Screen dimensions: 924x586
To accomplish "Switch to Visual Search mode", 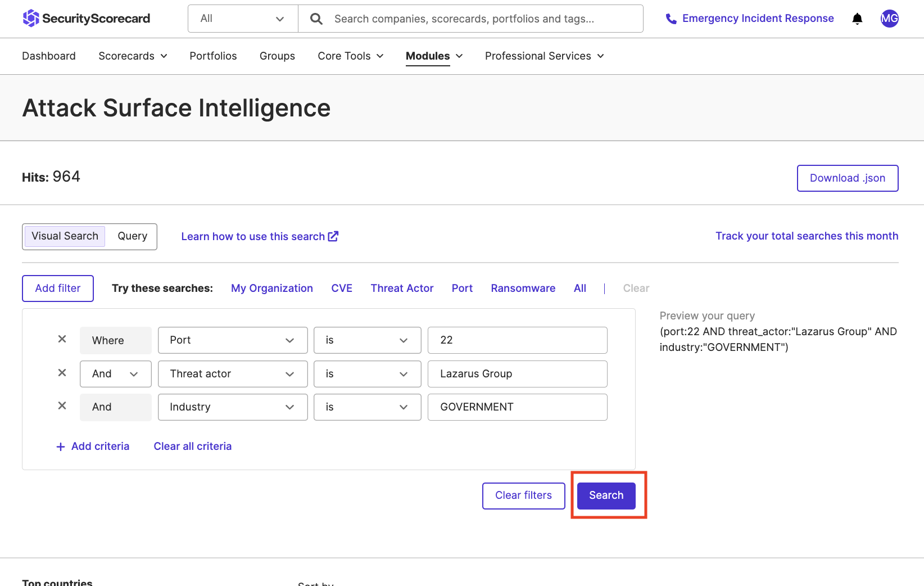I will (x=65, y=236).
